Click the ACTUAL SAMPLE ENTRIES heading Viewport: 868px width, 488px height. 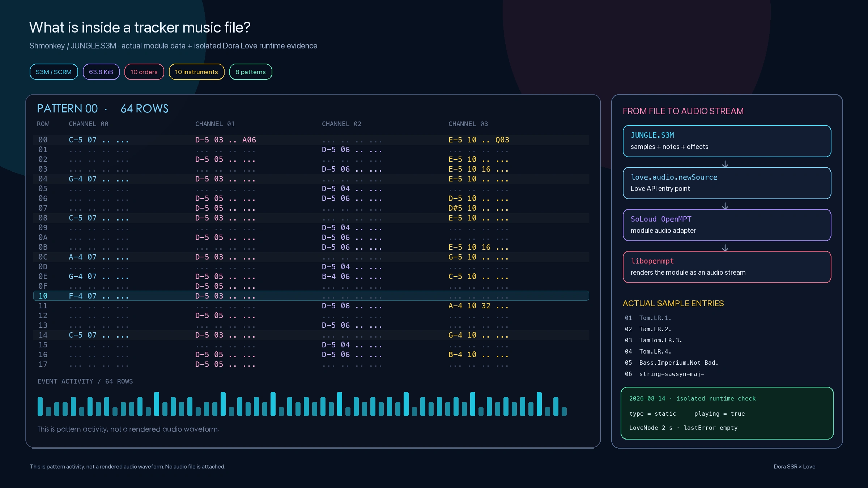tap(673, 303)
